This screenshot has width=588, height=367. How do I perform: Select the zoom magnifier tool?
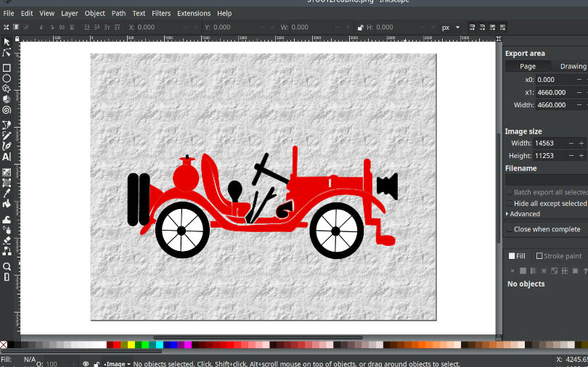pos(7,266)
